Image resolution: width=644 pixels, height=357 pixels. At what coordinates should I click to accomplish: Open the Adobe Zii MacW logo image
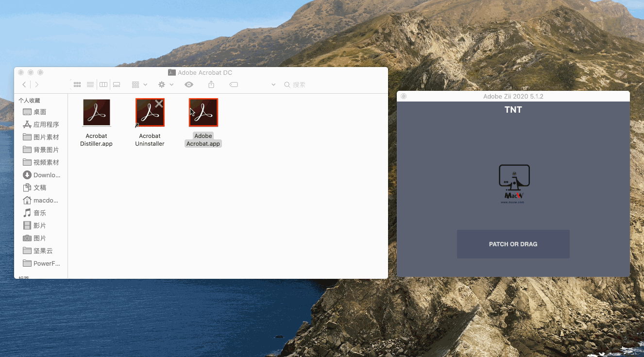[513, 184]
